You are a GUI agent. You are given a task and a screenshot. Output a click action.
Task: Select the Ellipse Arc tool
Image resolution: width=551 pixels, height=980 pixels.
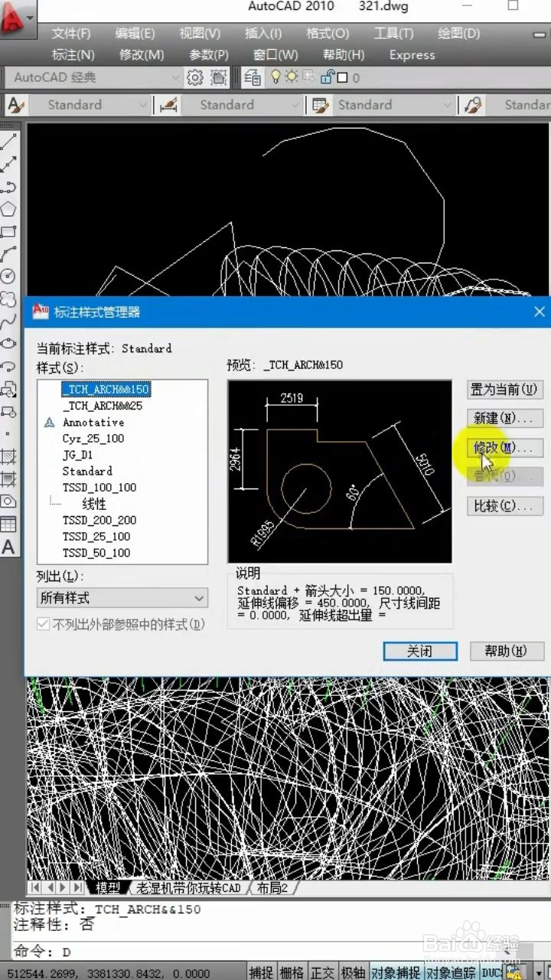pyautogui.click(x=8, y=367)
